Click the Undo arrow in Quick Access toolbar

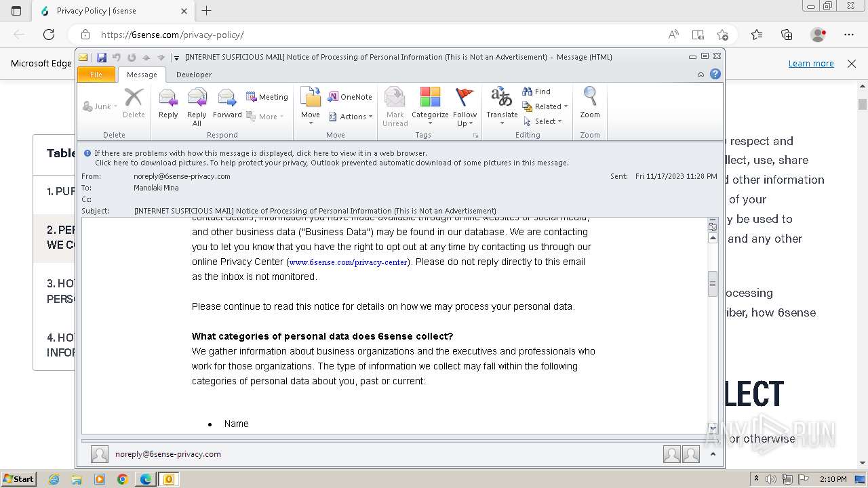(x=117, y=58)
